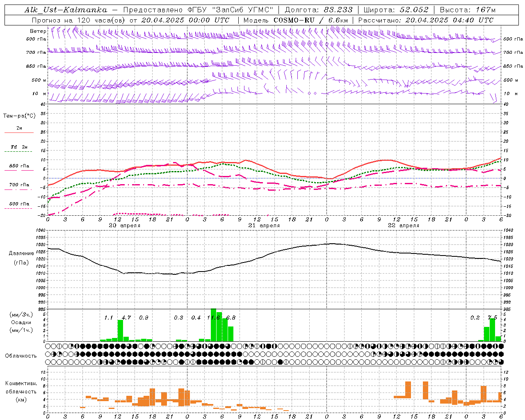Click the precipitation total 7.5
Viewport: 525px width, 420px height.
point(492,318)
